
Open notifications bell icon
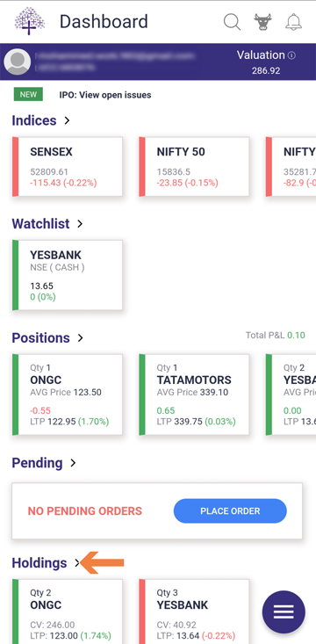(293, 22)
